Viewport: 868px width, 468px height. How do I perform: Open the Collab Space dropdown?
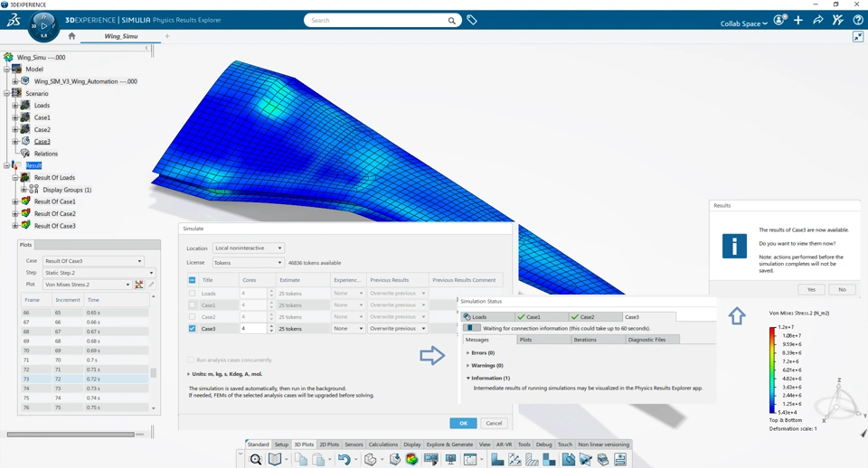(743, 23)
